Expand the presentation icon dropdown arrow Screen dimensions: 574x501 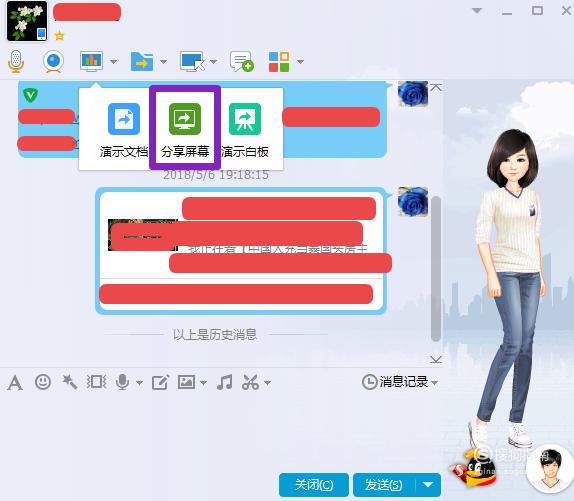tap(113, 61)
